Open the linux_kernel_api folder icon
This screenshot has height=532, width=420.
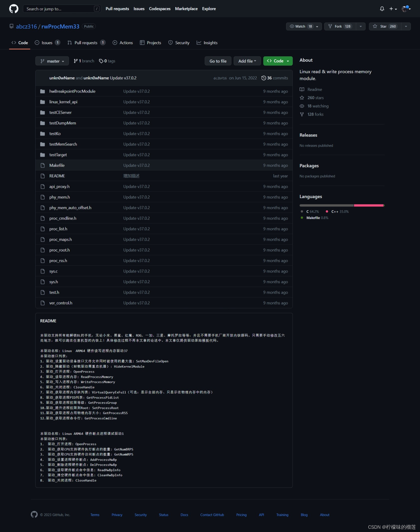pos(43,102)
